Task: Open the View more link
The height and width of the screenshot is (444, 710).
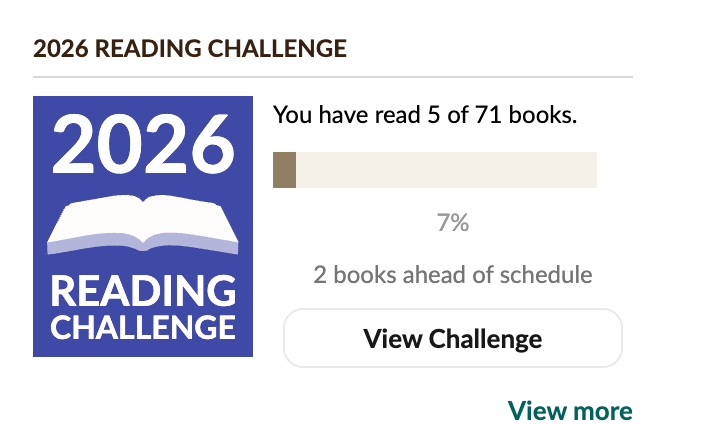Action: [570, 411]
